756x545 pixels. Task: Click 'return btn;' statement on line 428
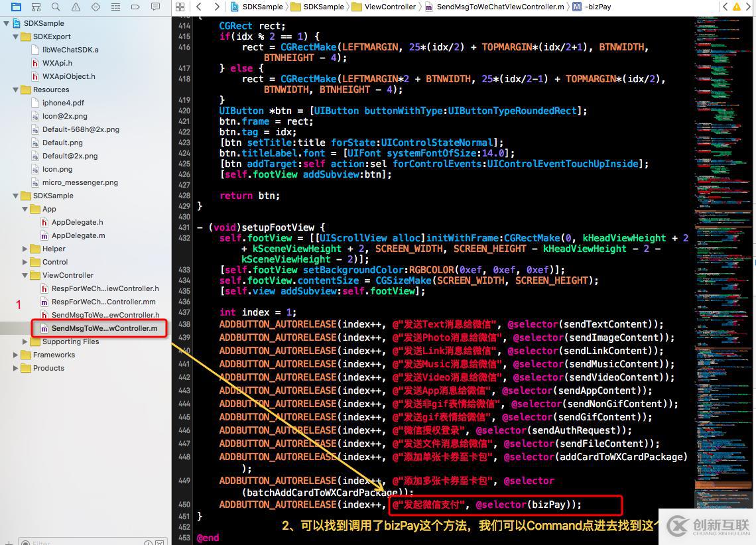pyautogui.click(x=250, y=196)
